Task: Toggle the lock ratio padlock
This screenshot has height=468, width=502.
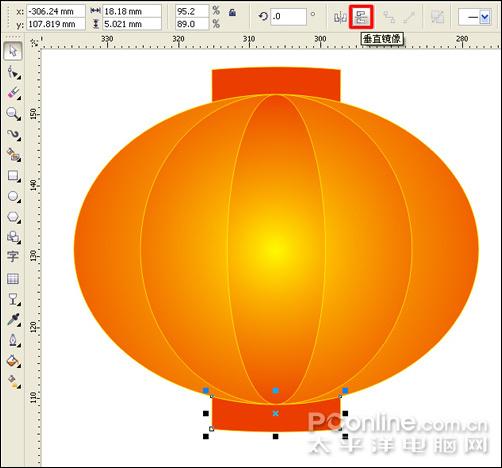Action: pyautogui.click(x=233, y=13)
